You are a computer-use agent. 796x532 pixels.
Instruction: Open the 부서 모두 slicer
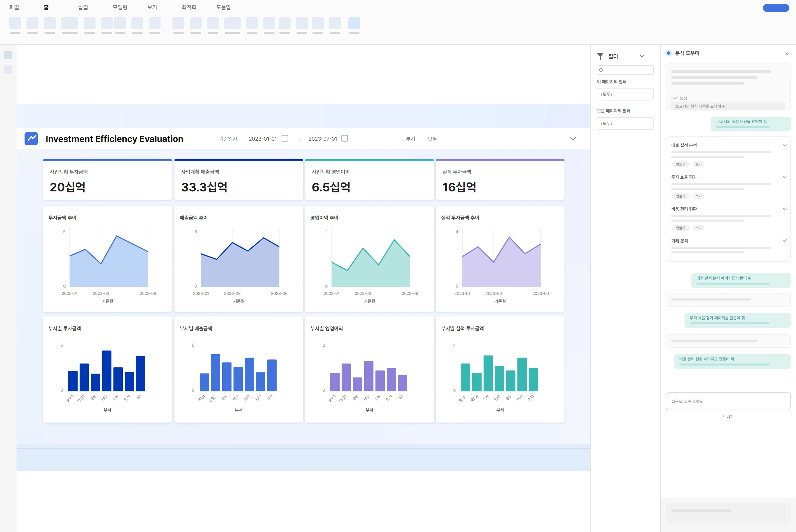pyautogui.click(x=432, y=138)
